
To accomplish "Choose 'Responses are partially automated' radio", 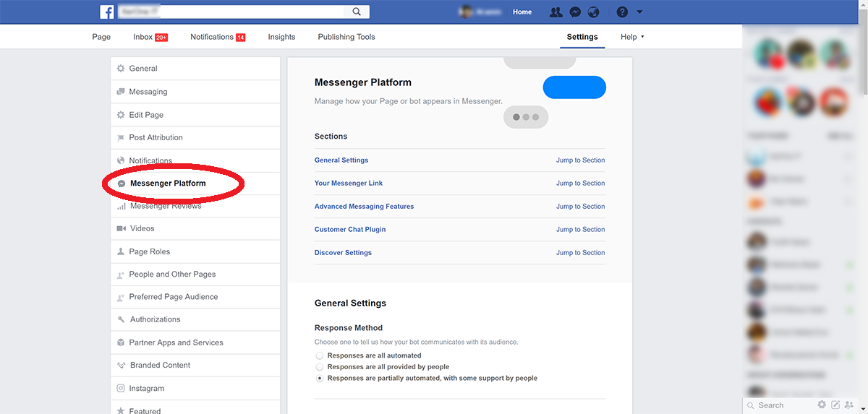I will tap(320, 378).
